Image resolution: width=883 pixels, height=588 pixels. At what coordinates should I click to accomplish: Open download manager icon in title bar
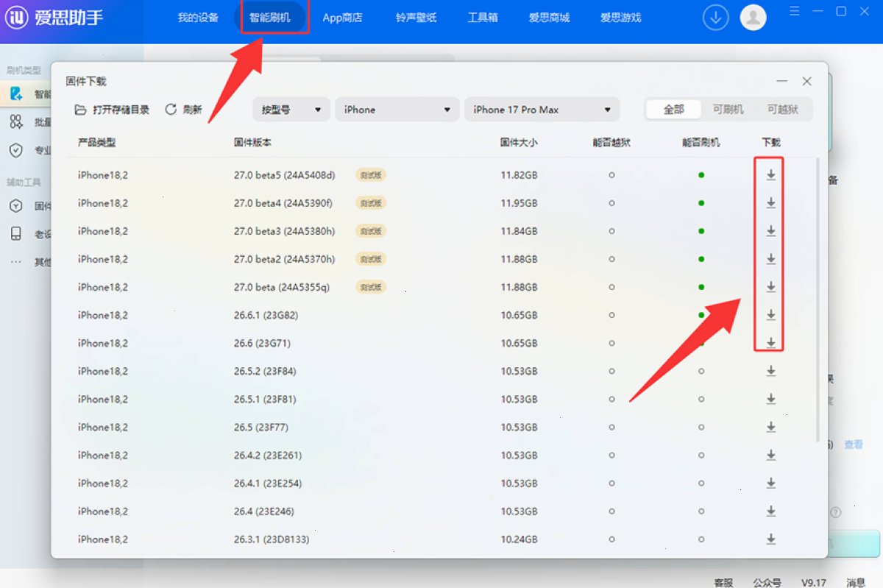pyautogui.click(x=715, y=18)
